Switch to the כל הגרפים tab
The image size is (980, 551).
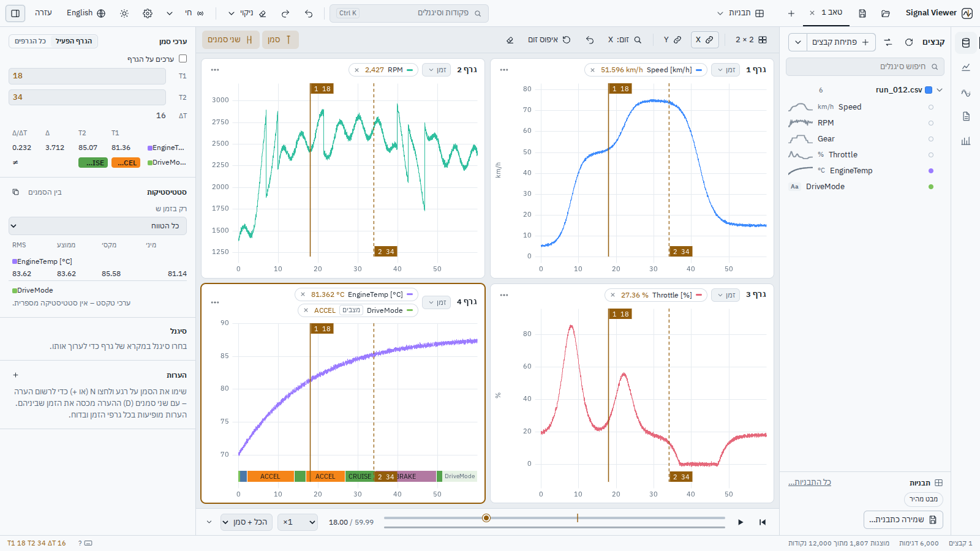click(31, 41)
